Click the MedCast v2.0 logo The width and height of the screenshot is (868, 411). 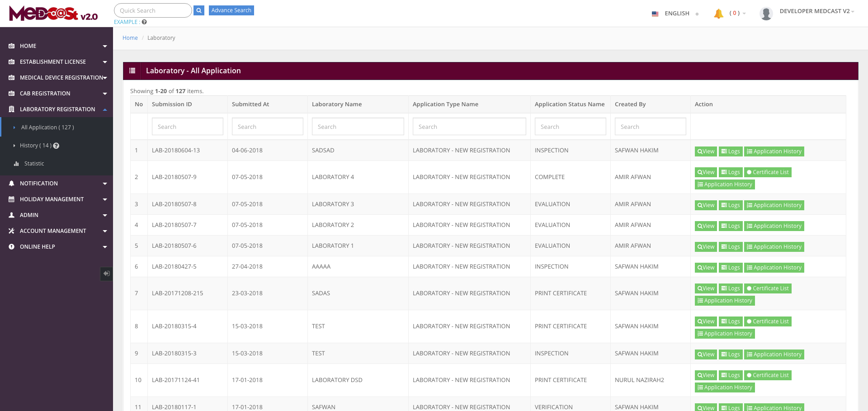[53, 14]
